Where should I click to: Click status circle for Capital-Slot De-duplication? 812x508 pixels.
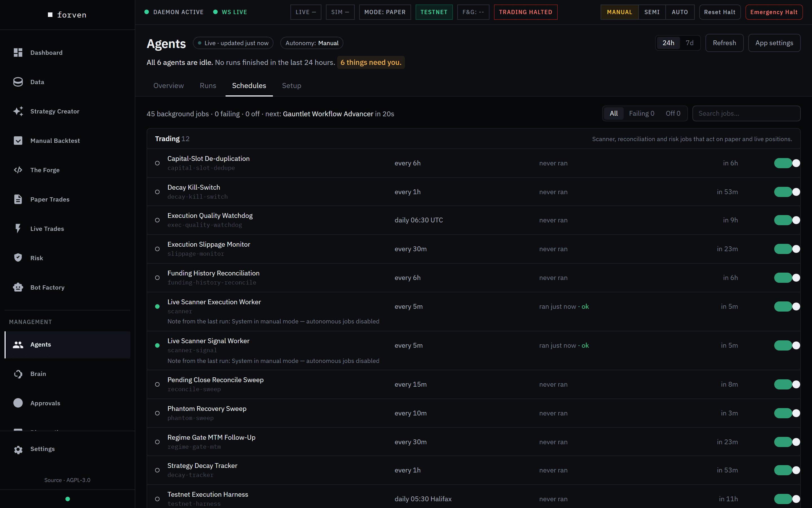click(157, 163)
